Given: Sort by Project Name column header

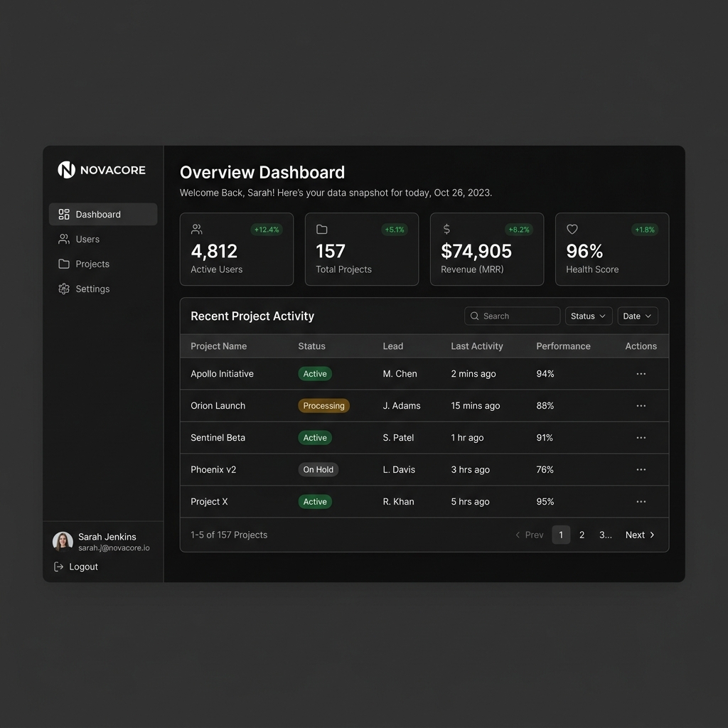Looking at the screenshot, I should 219,346.
